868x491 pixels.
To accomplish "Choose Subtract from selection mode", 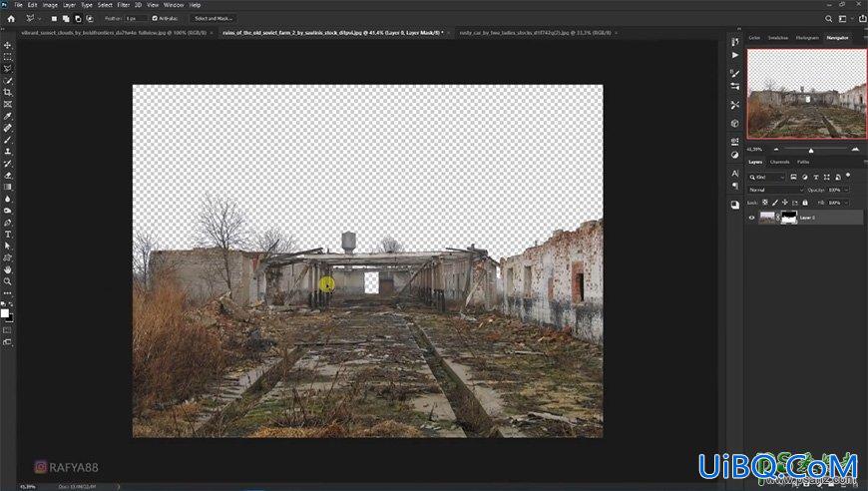I will point(78,18).
